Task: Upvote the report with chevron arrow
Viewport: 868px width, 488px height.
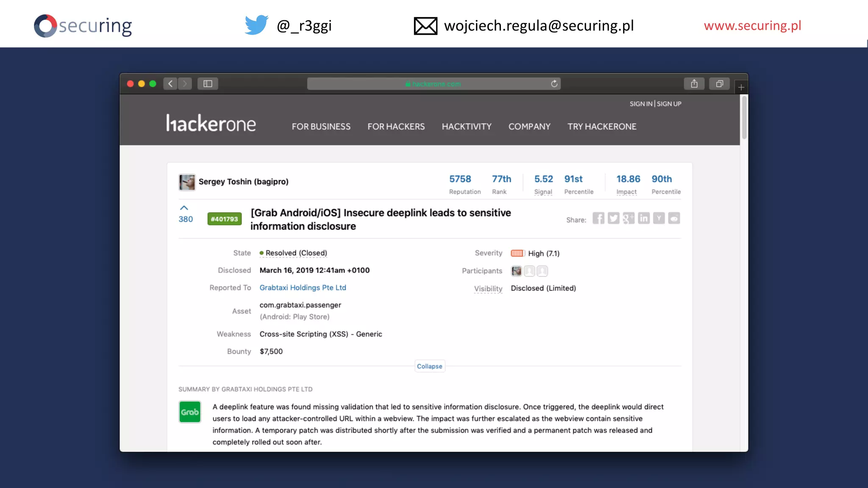Action: pos(184,208)
